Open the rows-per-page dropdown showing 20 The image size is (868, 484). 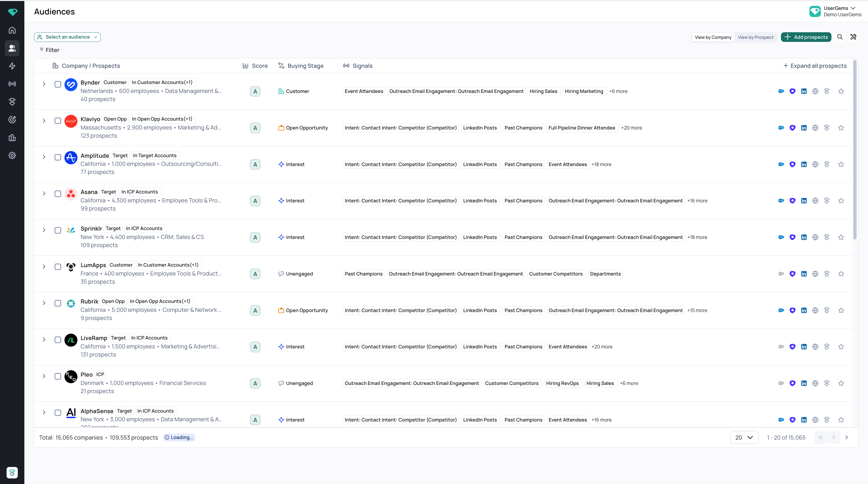[x=744, y=438]
